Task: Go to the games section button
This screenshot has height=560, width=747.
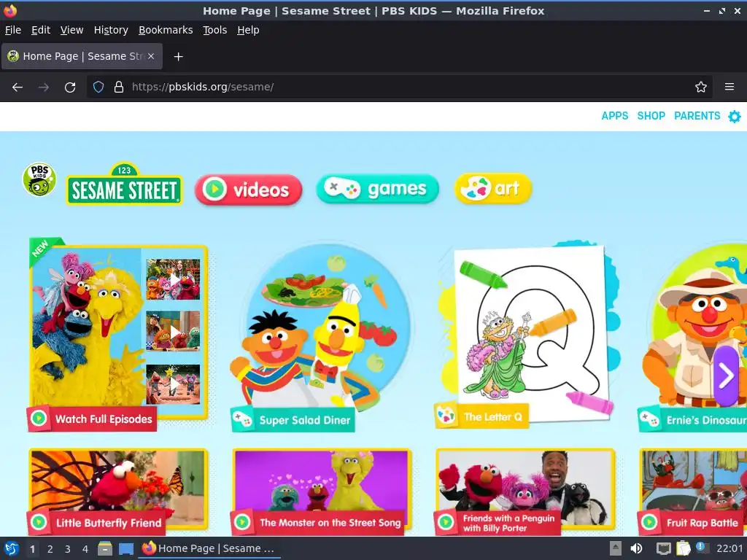Action: click(377, 189)
